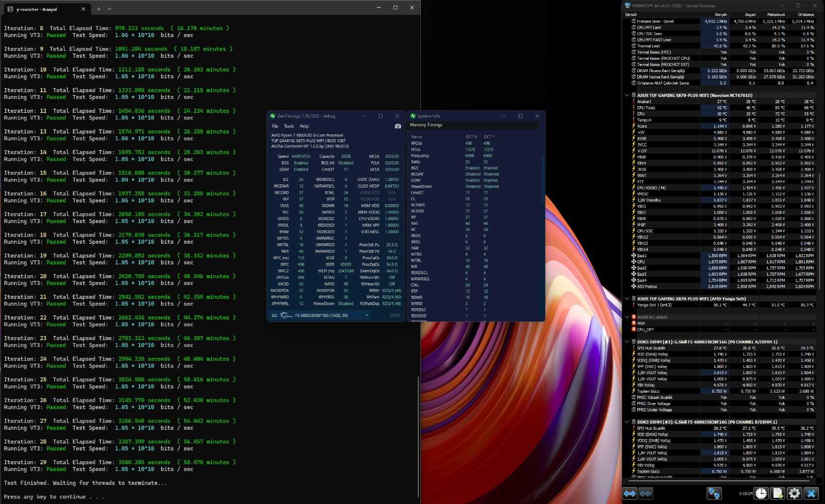Click the HWiNFO blue X close-sensors icon
Screen dimensions: 825x504
(x=811, y=493)
